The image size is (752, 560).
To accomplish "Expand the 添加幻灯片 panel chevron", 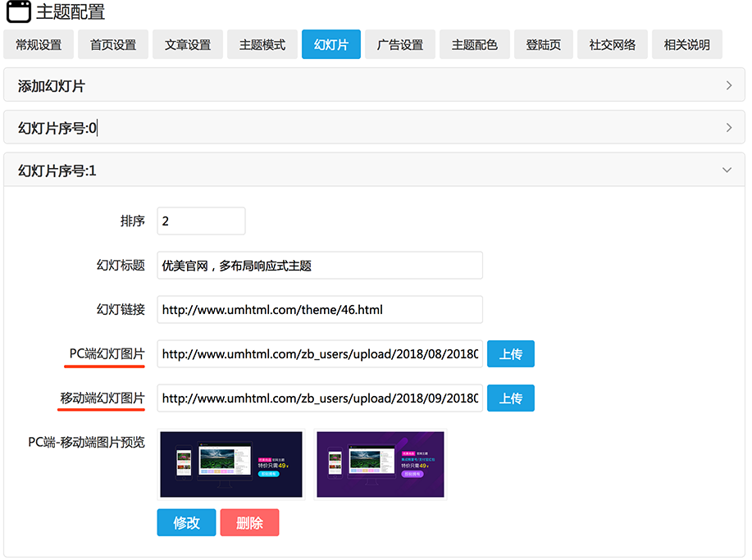I will coord(728,85).
